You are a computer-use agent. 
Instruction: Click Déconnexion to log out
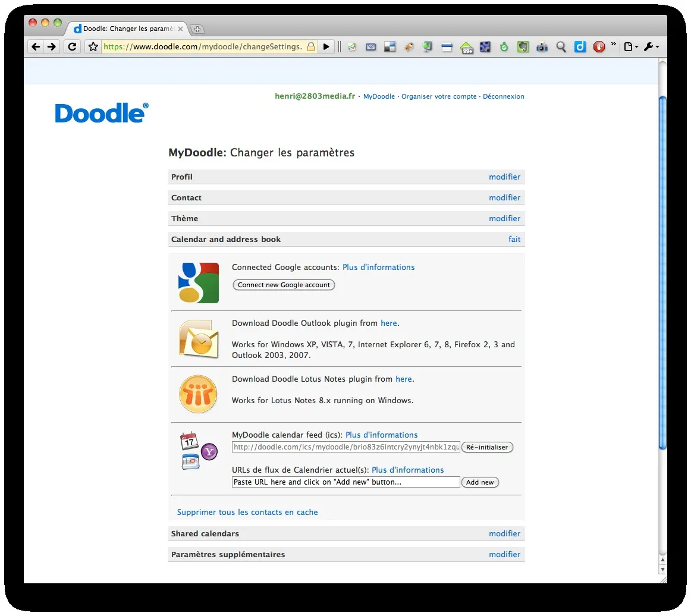coord(503,96)
